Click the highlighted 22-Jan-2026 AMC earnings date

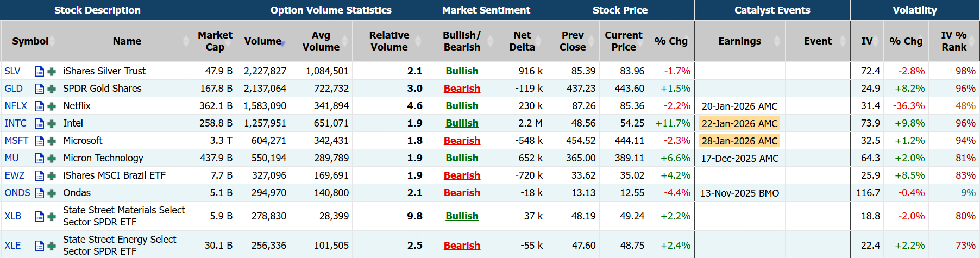coord(739,123)
